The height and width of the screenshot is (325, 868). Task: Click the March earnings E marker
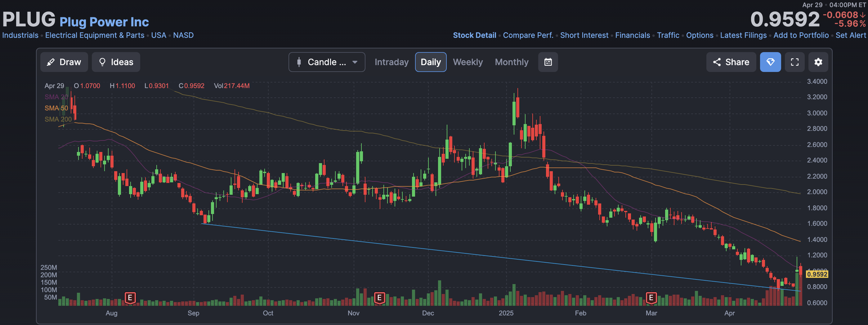pos(651,298)
